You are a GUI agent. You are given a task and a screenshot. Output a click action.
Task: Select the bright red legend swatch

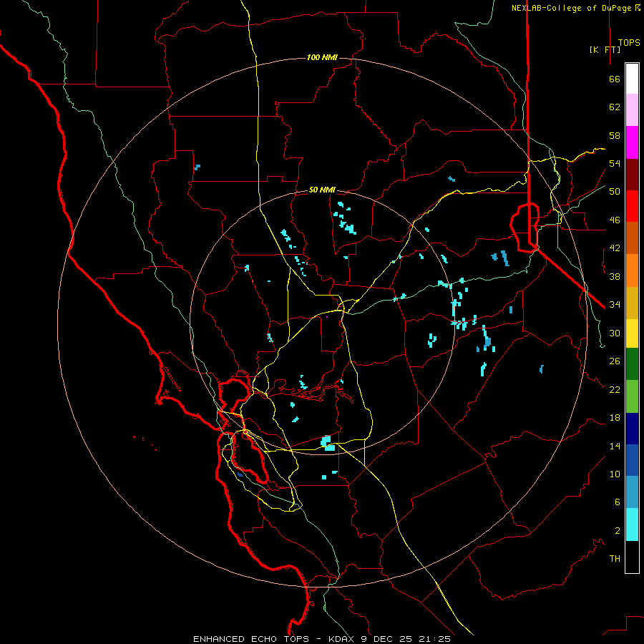click(632, 206)
